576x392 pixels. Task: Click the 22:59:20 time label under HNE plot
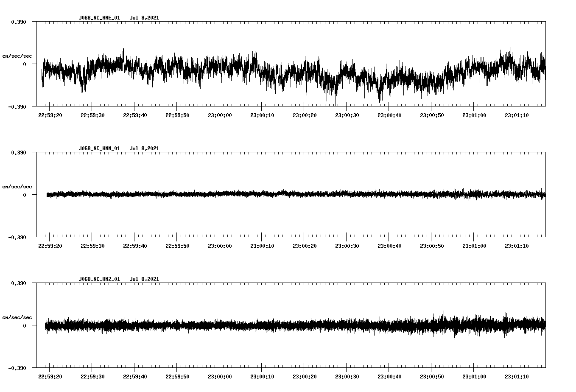(x=50, y=115)
